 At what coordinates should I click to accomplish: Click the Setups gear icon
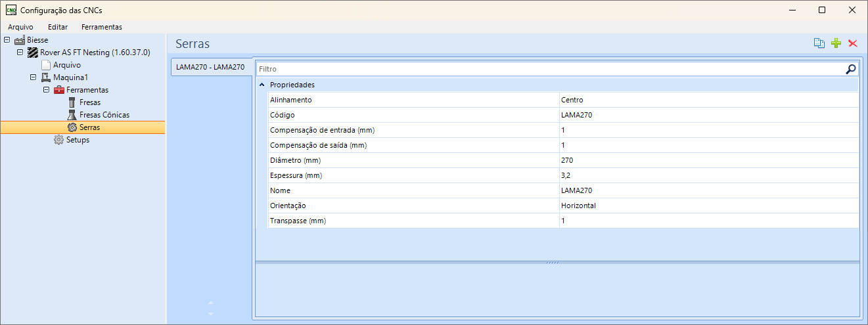(58, 140)
